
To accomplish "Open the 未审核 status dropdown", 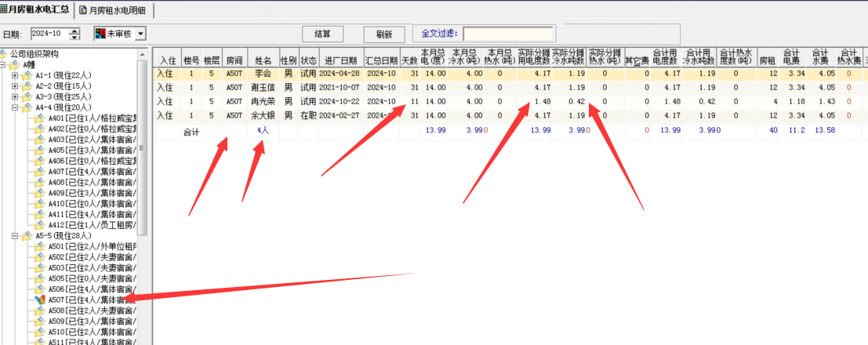I will click(x=139, y=34).
